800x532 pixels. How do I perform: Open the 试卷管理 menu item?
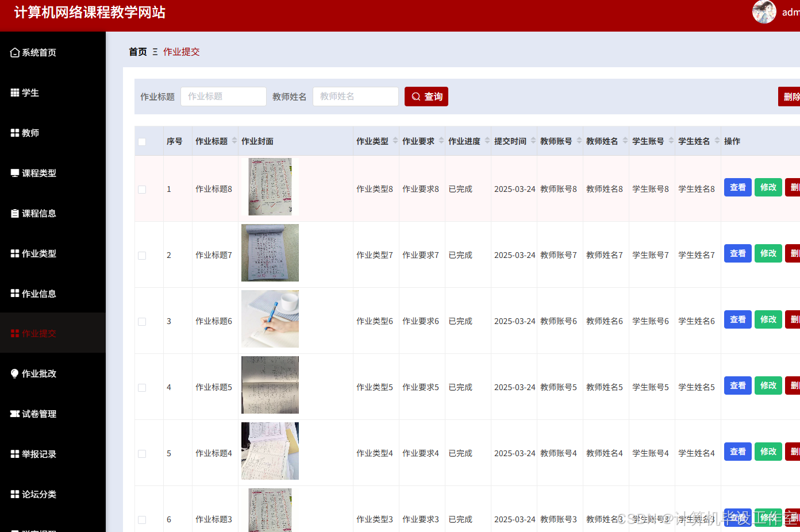pyautogui.click(x=53, y=414)
